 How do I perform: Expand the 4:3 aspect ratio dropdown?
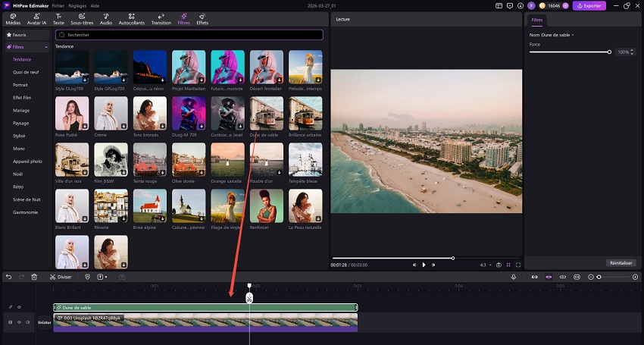tap(485, 265)
